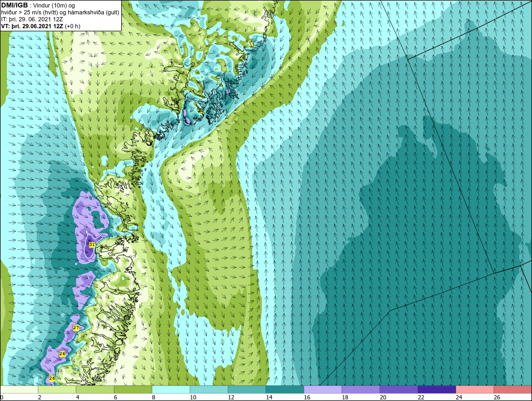This screenshot has width=532, height=401.
Task: Click the yellow gust label 27
Action: point(76,328)
